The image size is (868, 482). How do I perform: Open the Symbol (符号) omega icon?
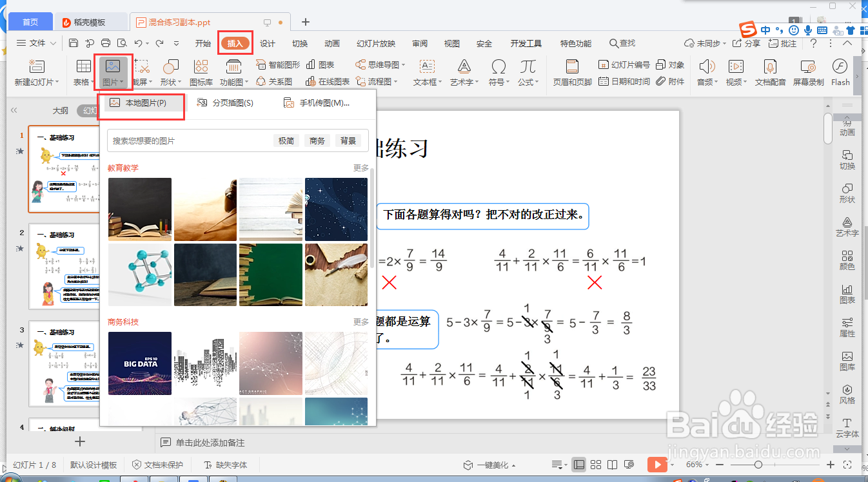point(498,66)
